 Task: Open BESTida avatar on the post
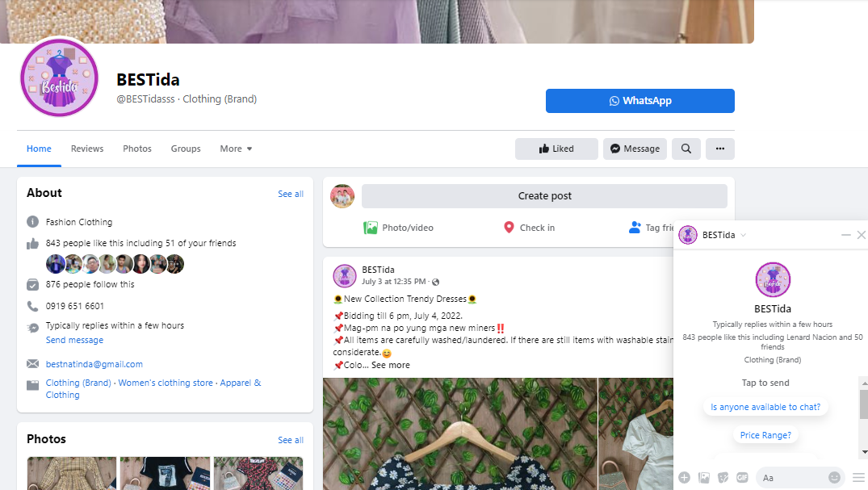(x=345, y=276)
